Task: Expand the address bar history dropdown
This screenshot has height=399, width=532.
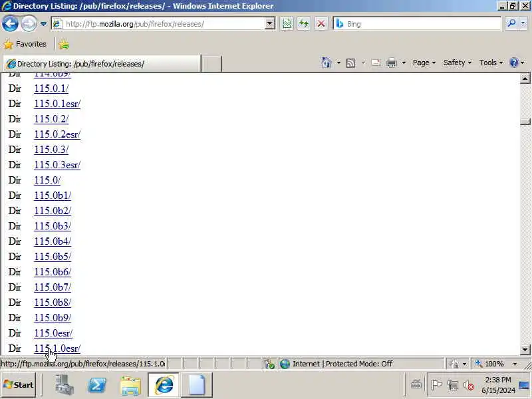Action: coord(269,24)
